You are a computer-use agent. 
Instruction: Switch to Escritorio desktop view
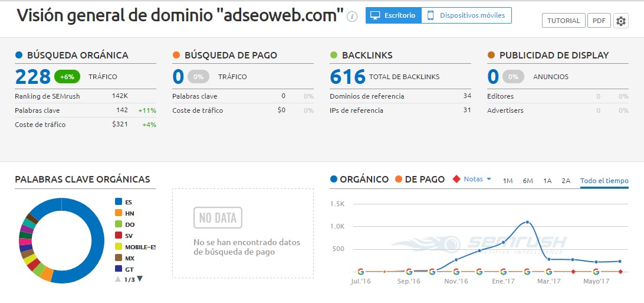tap(393, 15)
